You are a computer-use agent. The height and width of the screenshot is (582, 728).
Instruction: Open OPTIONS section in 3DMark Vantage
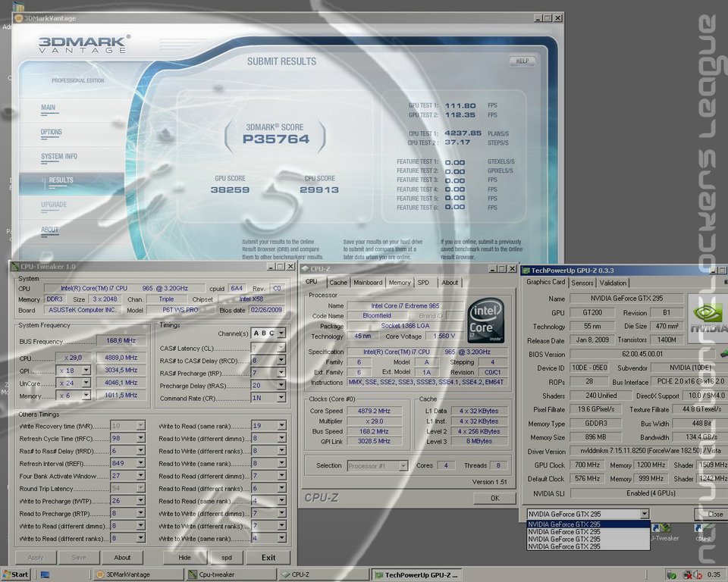[x=51, y=133]
